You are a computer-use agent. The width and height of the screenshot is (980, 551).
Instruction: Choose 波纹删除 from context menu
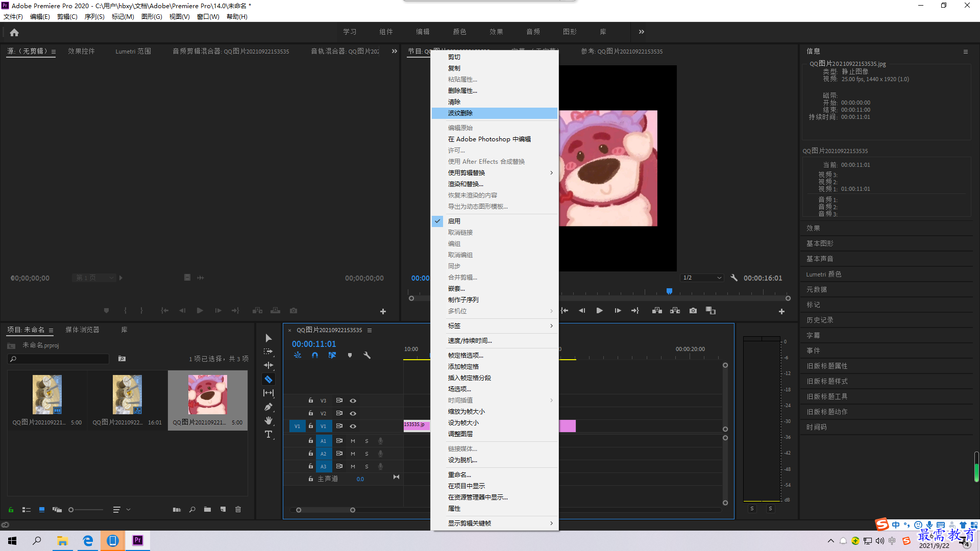coord(494,113)
